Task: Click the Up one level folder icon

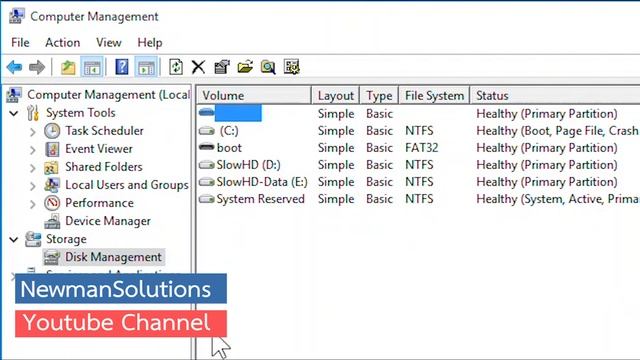Action: (x=68, y=67)
